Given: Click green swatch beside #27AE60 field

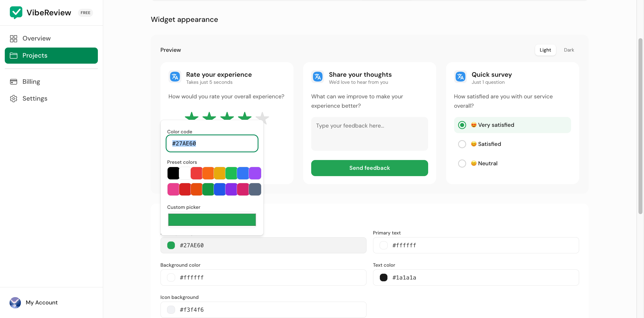Looking at the screenshot, I should pos(171,245).
